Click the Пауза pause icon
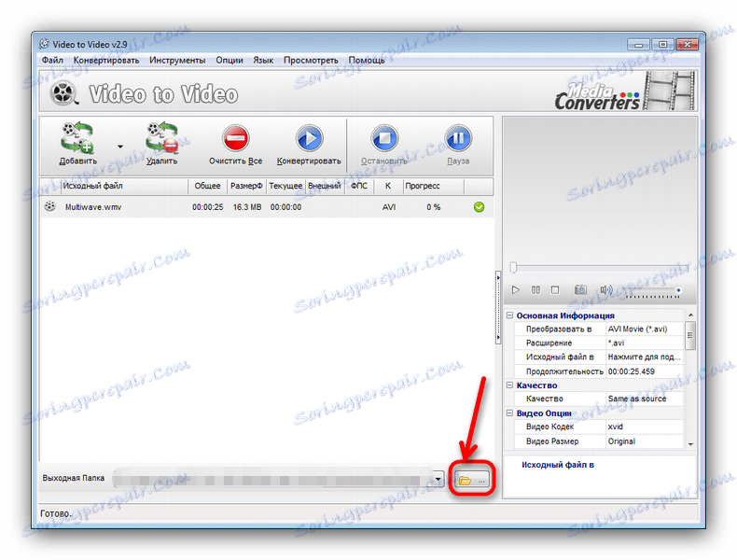 pos(458,138)
